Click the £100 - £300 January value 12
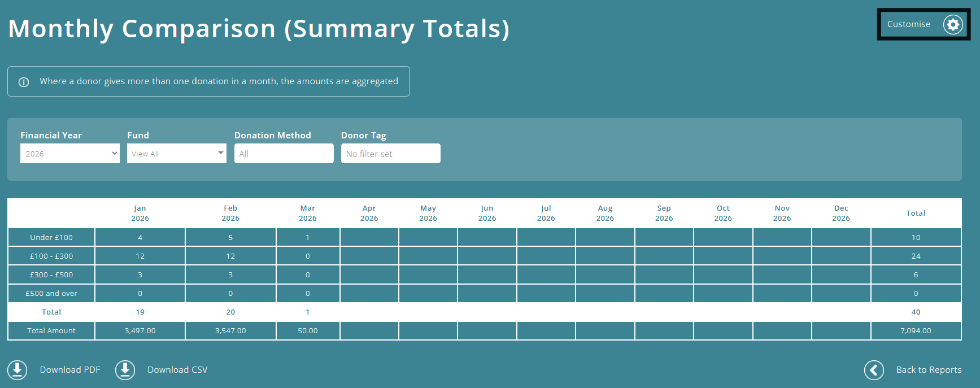 point(140,256)
